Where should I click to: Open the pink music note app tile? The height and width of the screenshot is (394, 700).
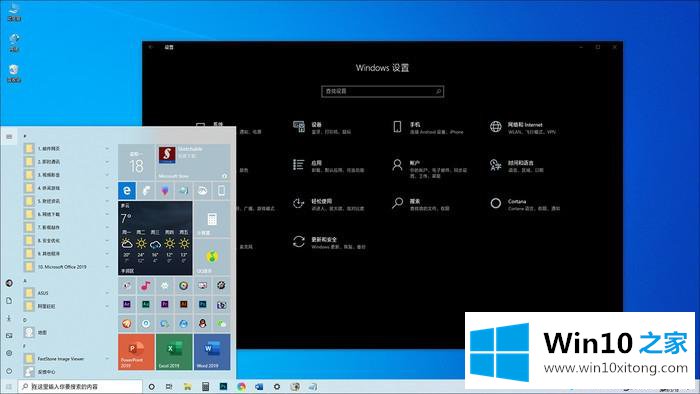146,286
